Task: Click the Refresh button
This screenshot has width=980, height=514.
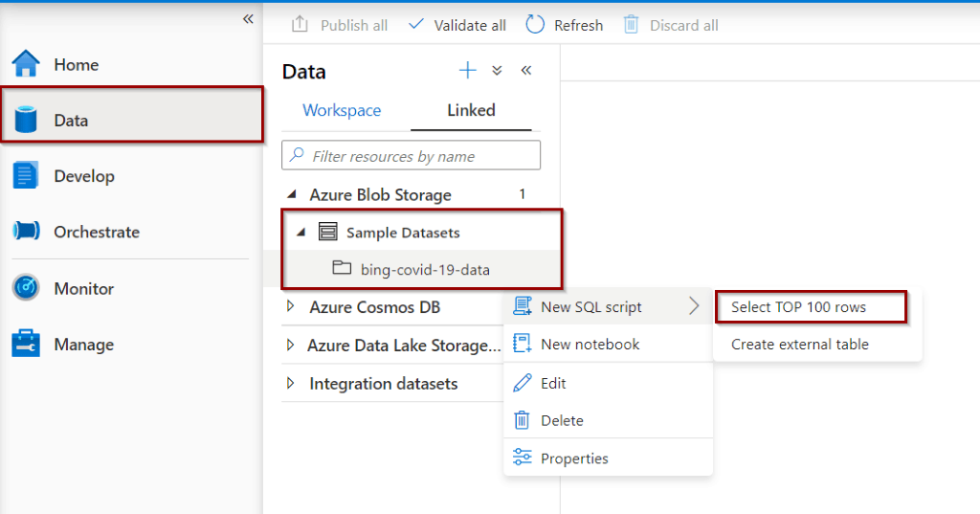Action: click(565, 26)
